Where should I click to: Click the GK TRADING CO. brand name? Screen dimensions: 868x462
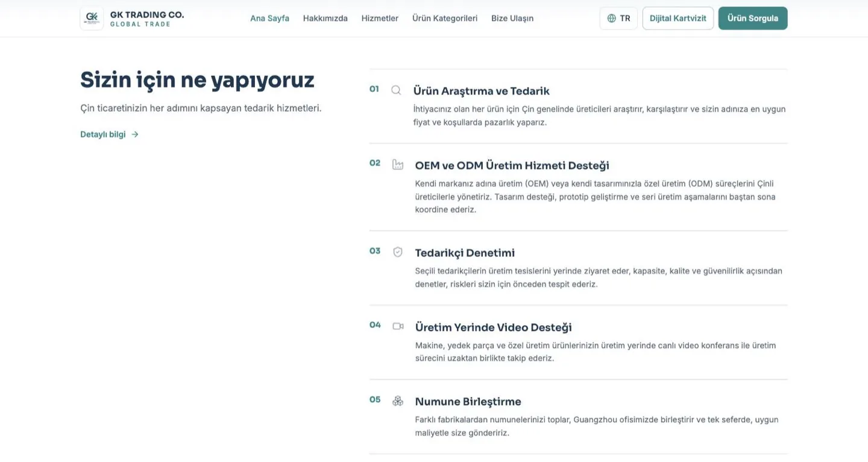(x=147, y=14)
